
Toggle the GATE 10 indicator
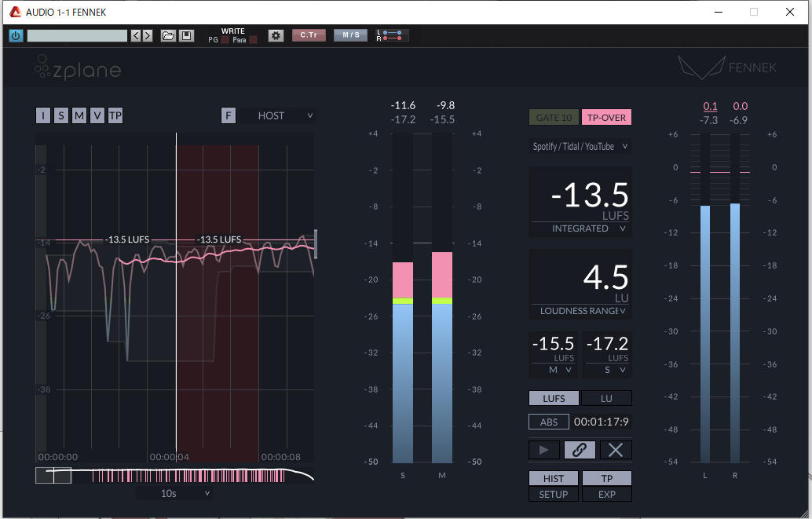554,118
